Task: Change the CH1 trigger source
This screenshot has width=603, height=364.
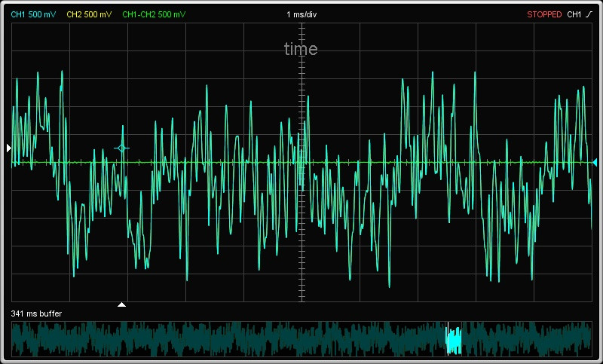Action: tap(574, 14)
